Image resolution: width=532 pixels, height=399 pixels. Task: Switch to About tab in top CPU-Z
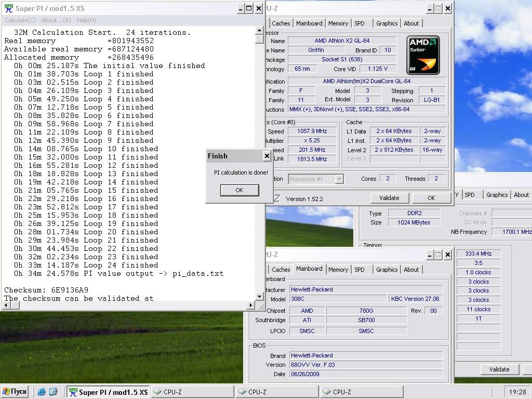click(x=411, y=23)
